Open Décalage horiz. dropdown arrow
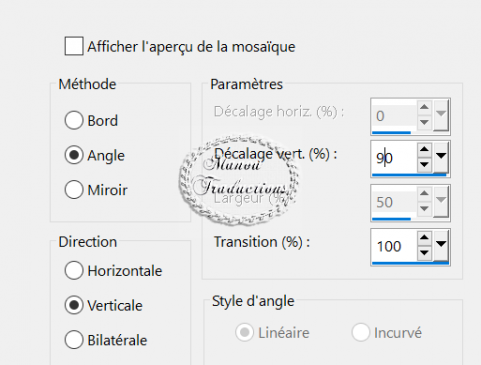The height and width of the screenshot is (365, 481). [441, 114]
